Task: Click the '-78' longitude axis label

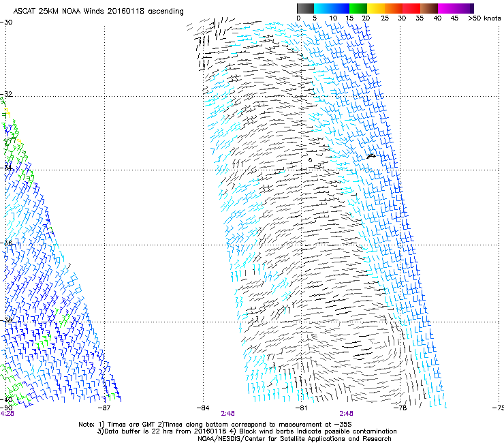Action: tap(400, 408)
